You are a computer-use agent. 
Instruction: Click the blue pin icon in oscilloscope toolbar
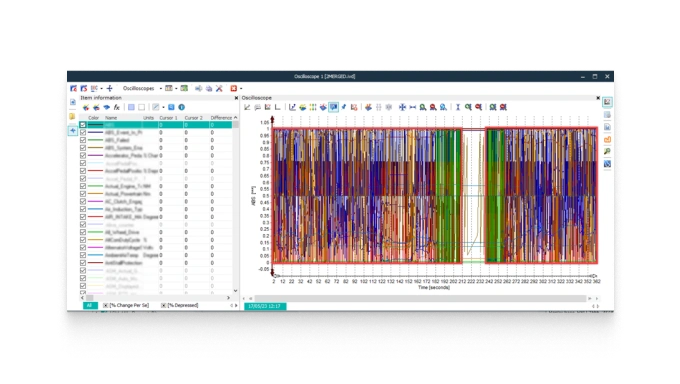point(344,107)
